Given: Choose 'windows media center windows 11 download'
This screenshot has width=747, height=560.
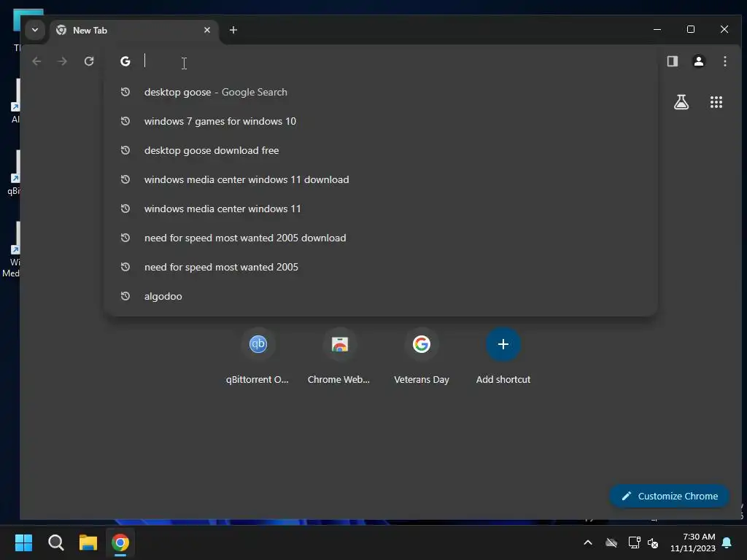Looking at the screenshot, I should (x=381, y=179).
